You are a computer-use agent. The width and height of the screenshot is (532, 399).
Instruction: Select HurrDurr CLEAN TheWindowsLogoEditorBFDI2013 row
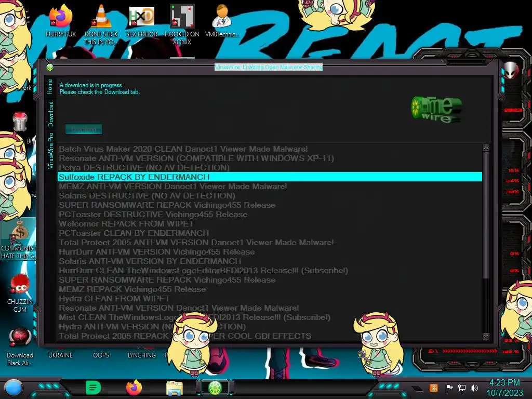click(270, 271)
